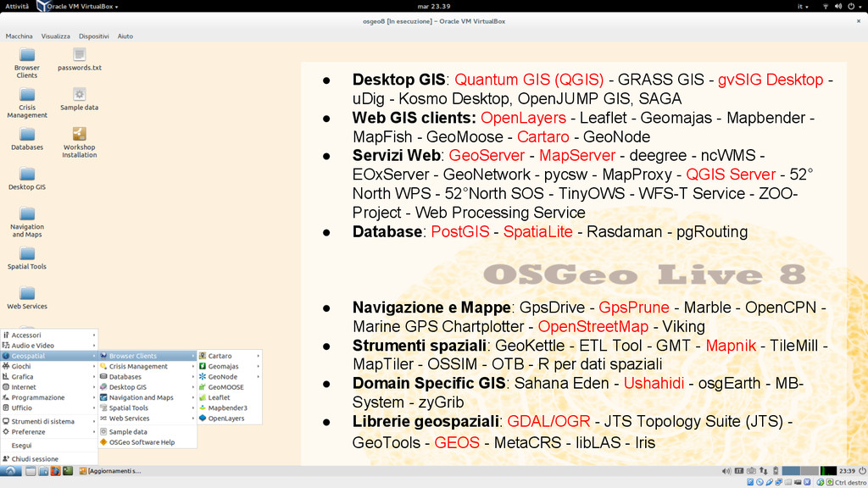Image resolution: width=868 pixels, height=488 pixels.
Task: Expand the Strumenti di sistema submenu
Action: pos(49,421)
